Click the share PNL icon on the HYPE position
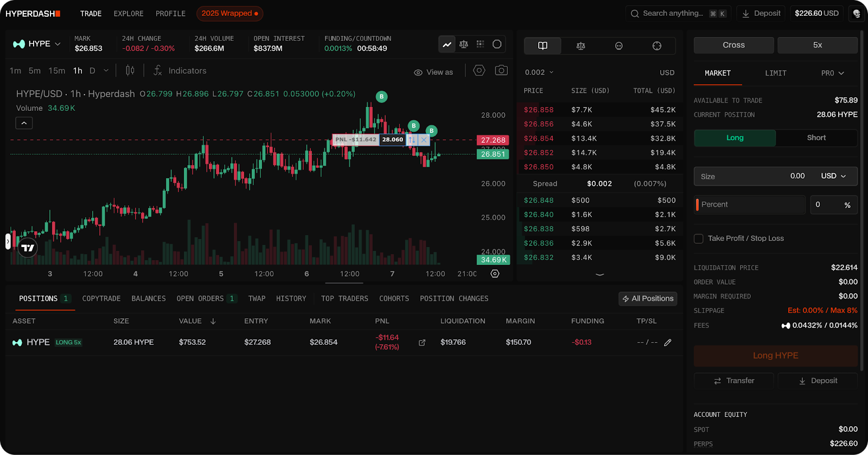The height and width of the screenshot is (455, 868). click(422, 343)
